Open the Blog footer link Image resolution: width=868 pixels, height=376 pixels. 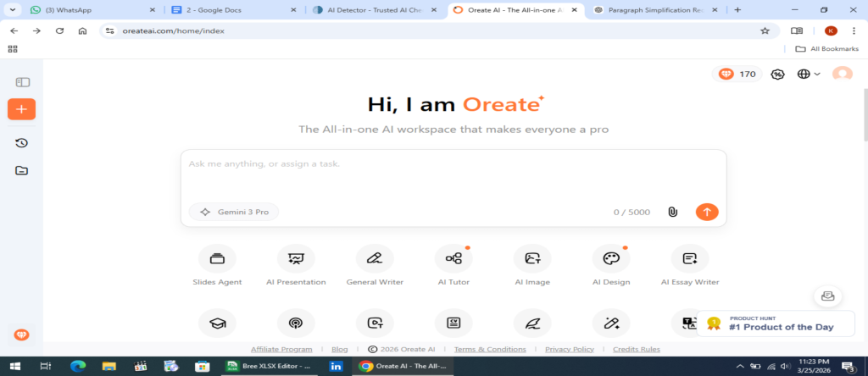339,350
